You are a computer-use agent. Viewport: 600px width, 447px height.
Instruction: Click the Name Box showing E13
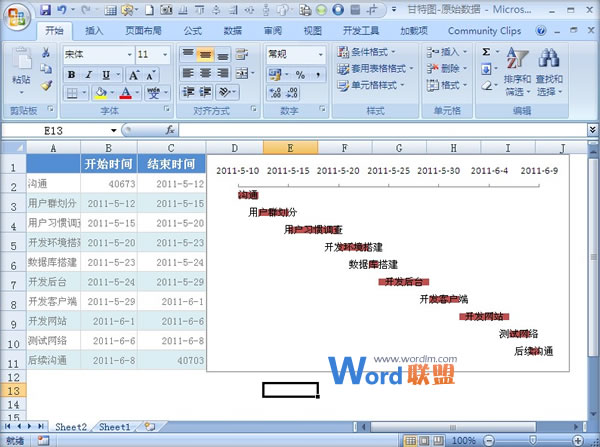tap(54, 131)
